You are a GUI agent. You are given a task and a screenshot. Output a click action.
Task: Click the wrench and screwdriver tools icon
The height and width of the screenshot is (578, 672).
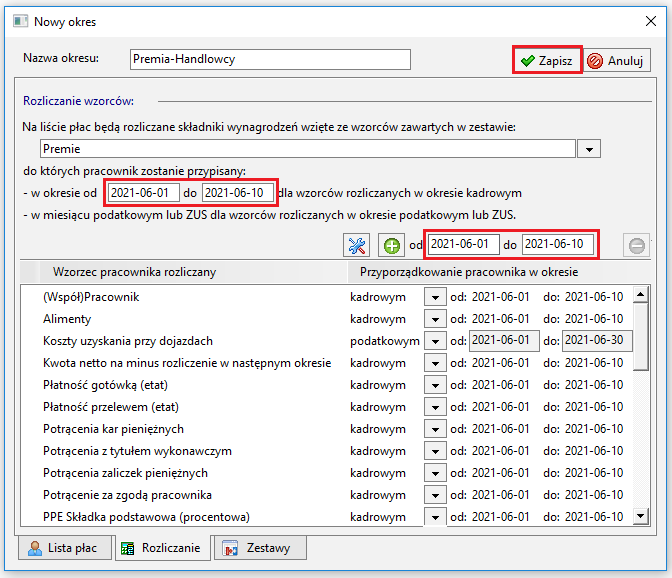(x=356, y=246)
